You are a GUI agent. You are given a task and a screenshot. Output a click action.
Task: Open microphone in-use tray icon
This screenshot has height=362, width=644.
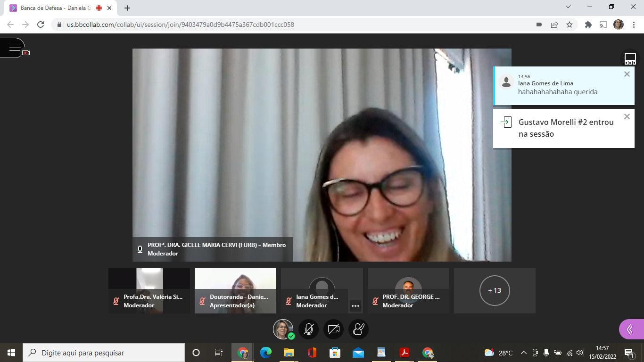pos(546,353)
